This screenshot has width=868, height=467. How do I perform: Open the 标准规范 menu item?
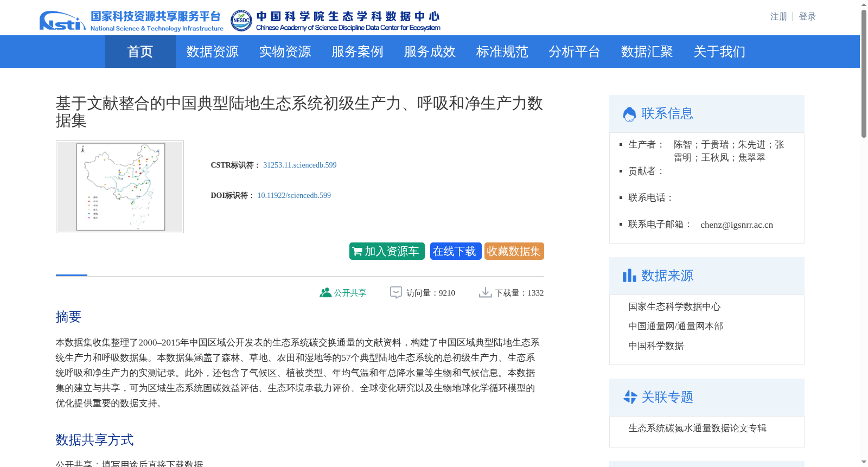[502, 52]
